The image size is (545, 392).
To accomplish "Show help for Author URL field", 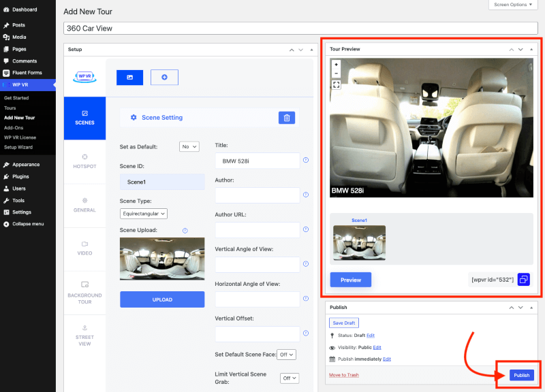I will pos(306,229).
